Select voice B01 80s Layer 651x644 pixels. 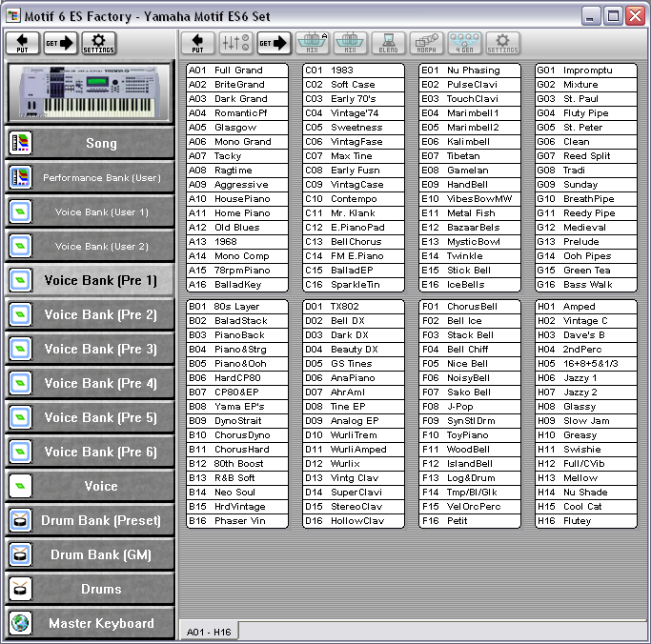pyautogui.click(x=237, y=307)
